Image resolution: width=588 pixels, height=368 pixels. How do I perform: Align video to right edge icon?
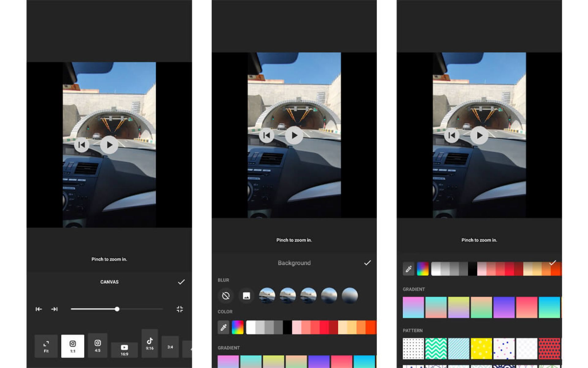[x=54, y=309]
